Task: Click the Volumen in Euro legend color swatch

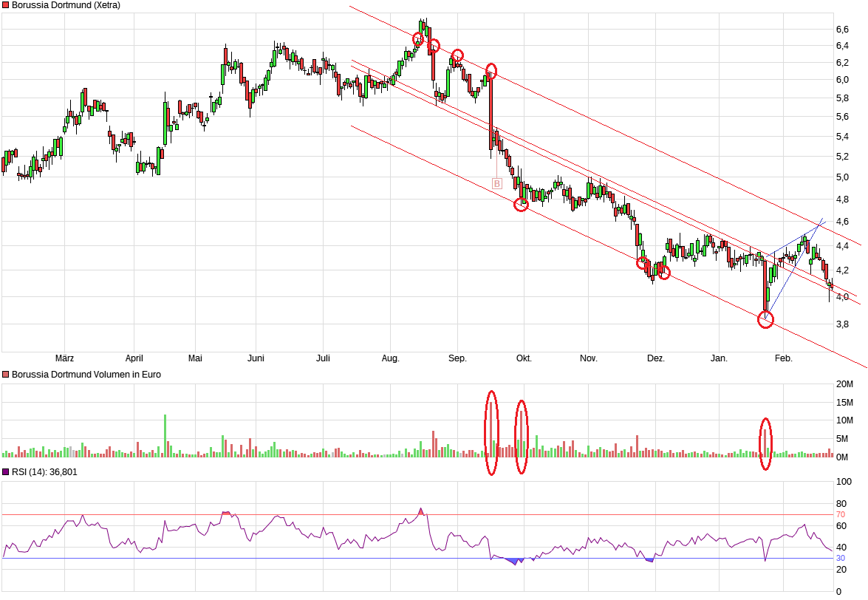Action: 5,375
